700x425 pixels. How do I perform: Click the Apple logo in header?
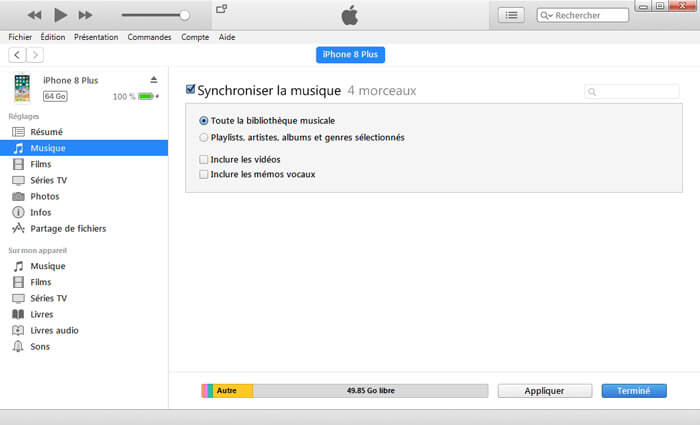350,16
